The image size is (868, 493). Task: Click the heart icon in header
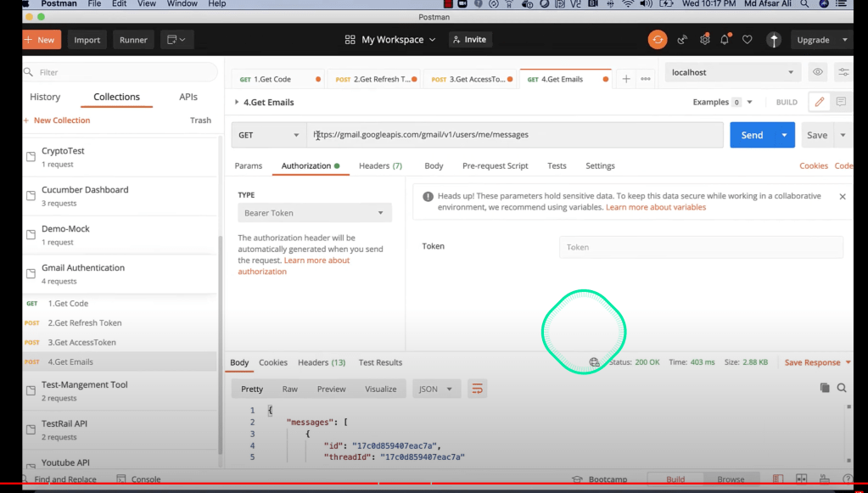(x=748, y=40)
